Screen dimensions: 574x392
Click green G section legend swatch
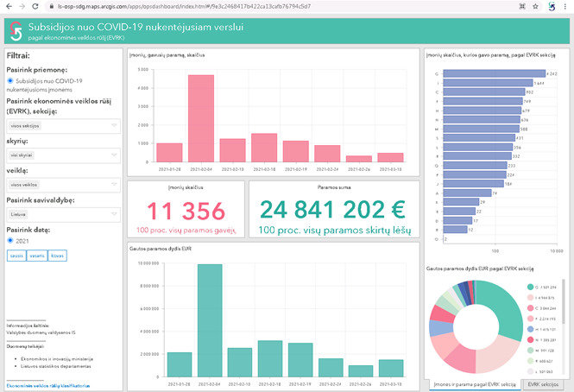coord(530,287)
